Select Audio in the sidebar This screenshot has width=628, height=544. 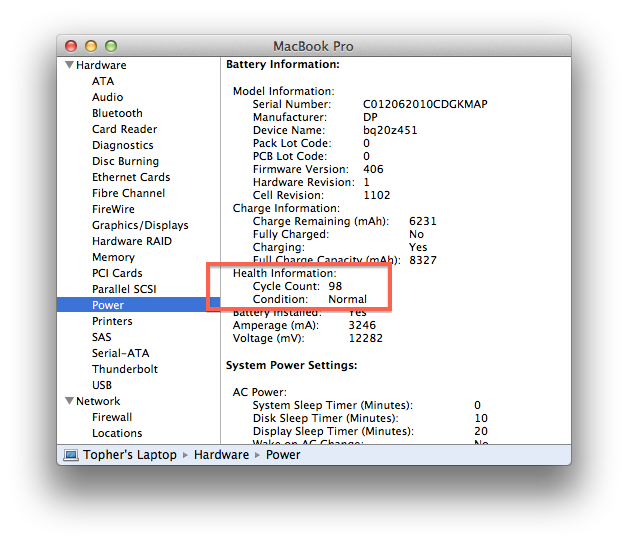coord(107,97)
